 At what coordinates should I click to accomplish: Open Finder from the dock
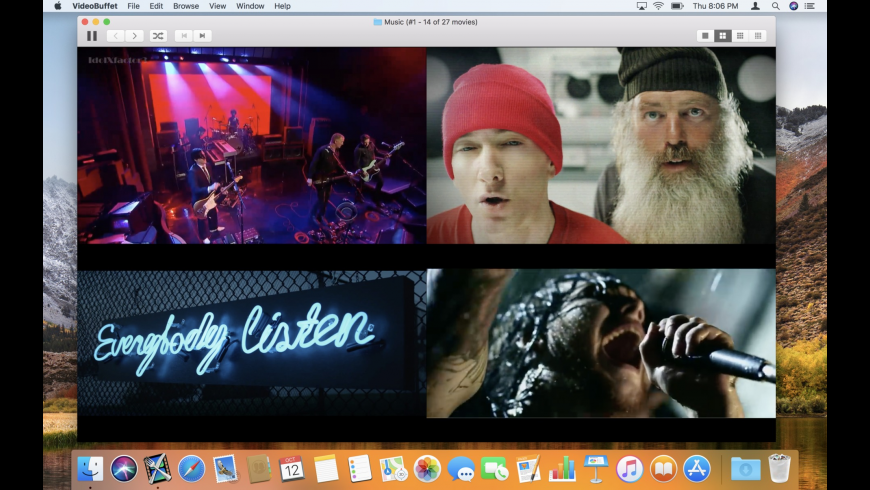(90, 469)
